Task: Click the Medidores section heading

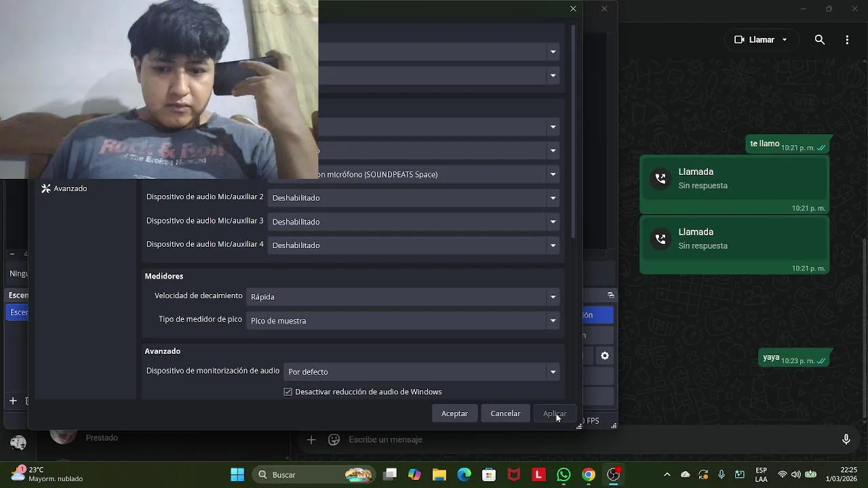Action: pos(164,277)
